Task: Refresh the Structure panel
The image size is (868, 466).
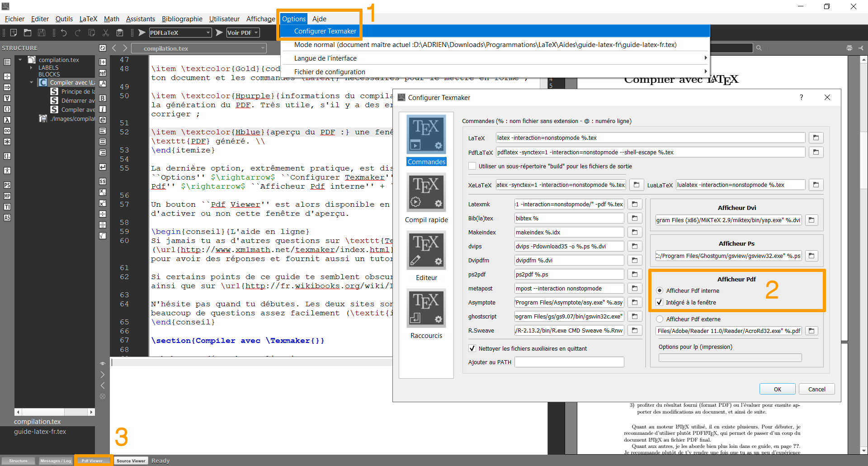Action: pos(103,48)
